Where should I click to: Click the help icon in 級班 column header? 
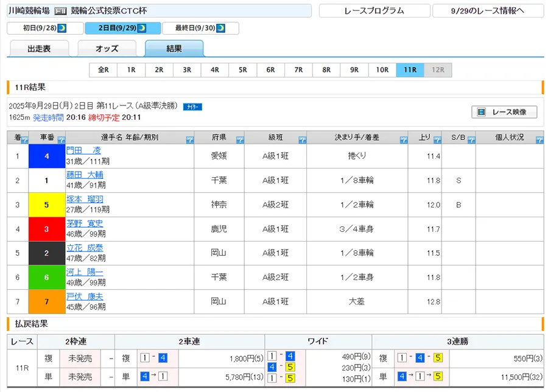(301, 140)
